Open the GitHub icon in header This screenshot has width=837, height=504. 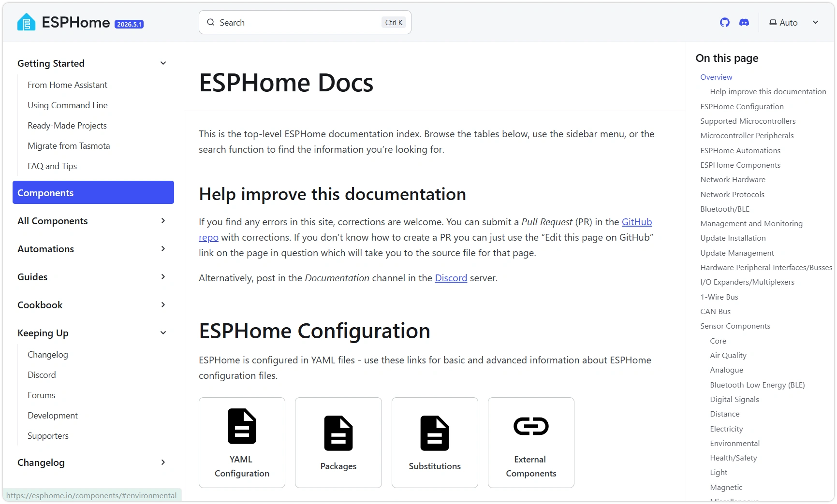click(x=724, y=22)
